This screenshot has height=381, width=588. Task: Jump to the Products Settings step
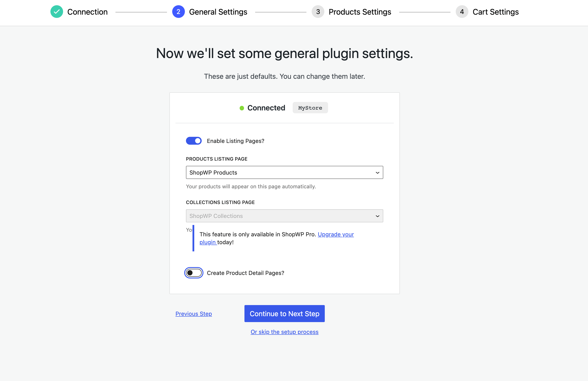(x=360, y=12)
